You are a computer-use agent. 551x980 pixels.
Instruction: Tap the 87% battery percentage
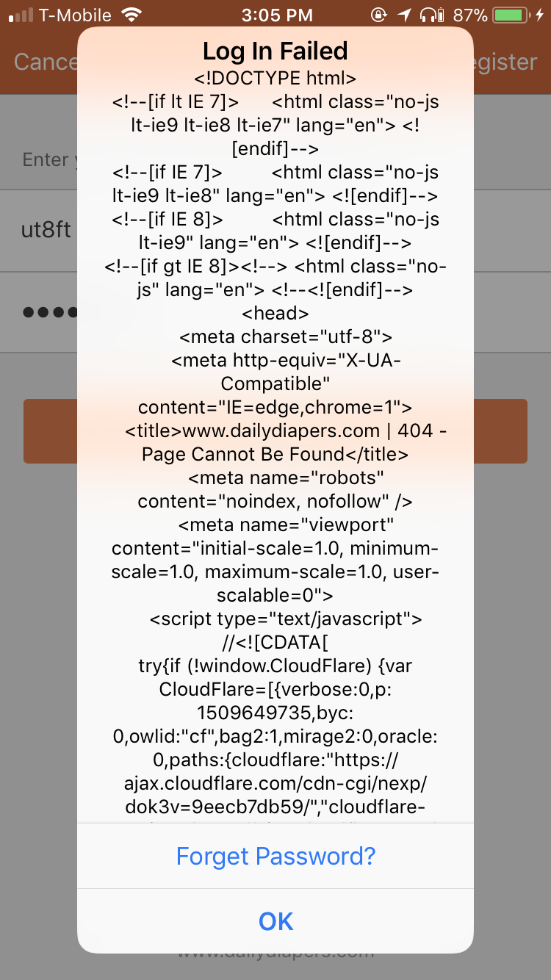tap(470, 15)
